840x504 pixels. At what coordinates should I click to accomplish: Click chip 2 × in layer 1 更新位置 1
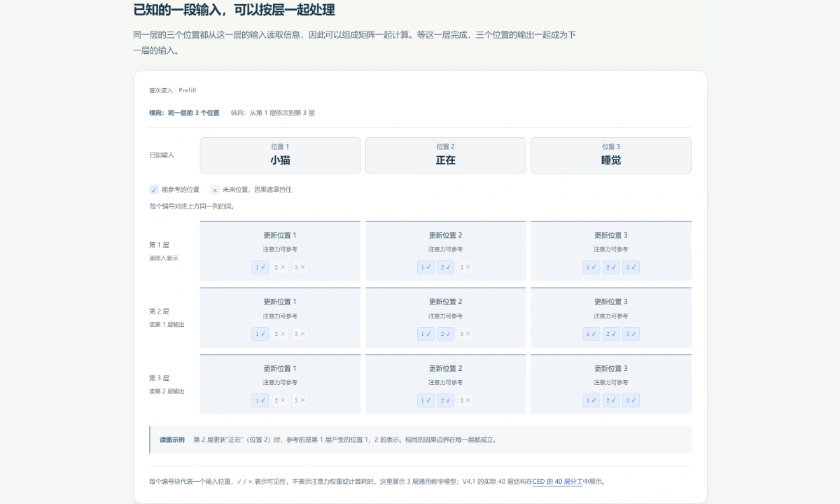point(280,267)
